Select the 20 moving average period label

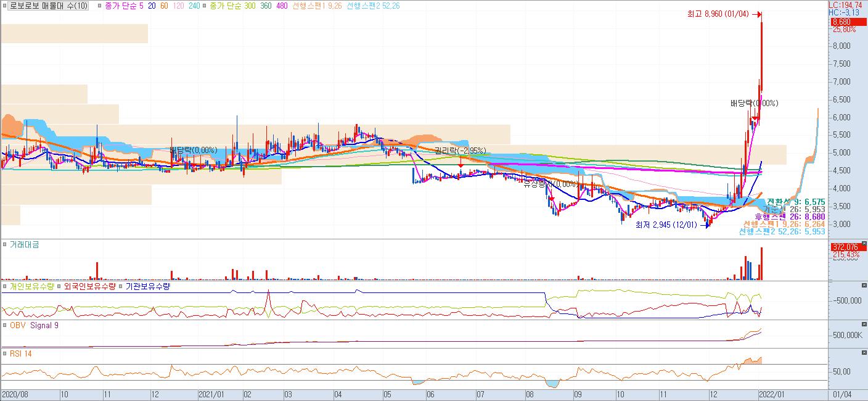pos(151,6)
